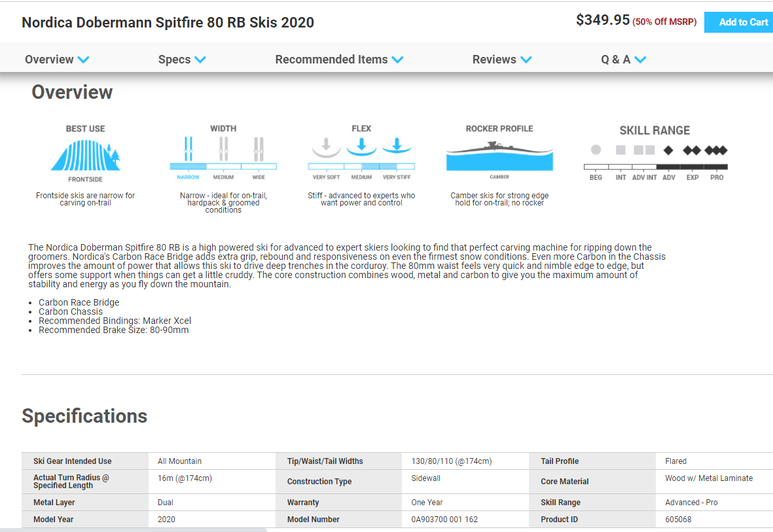Click the Construction Type label

[319, 481]
